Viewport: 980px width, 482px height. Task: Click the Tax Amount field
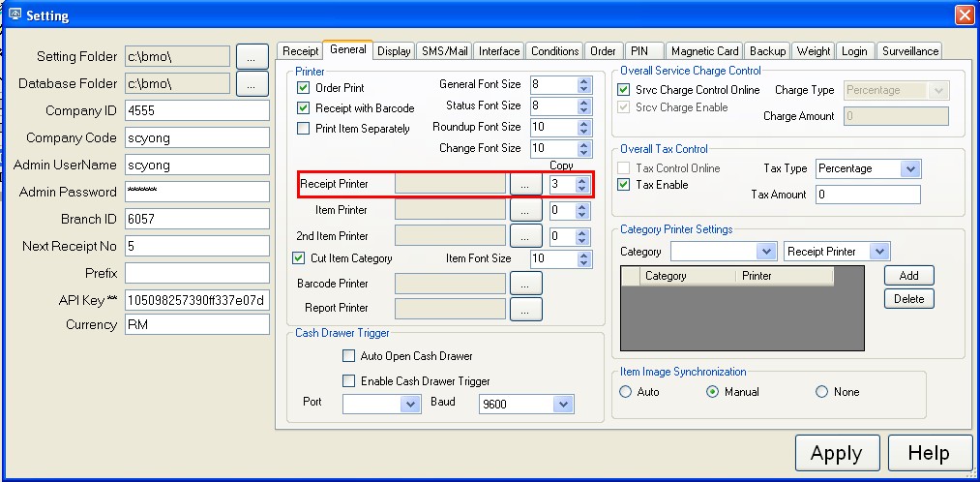click(x=868, y=195)
